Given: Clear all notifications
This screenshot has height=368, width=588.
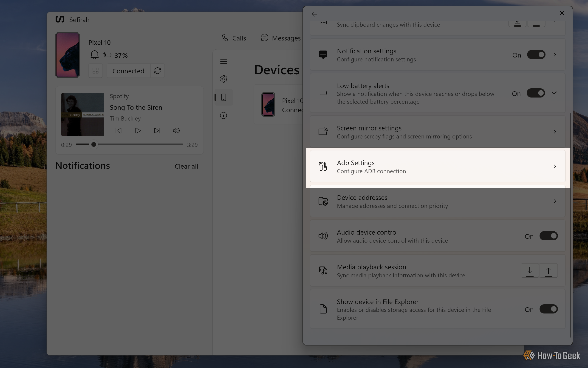Looking at the screenshot, I should coord(186,166).
